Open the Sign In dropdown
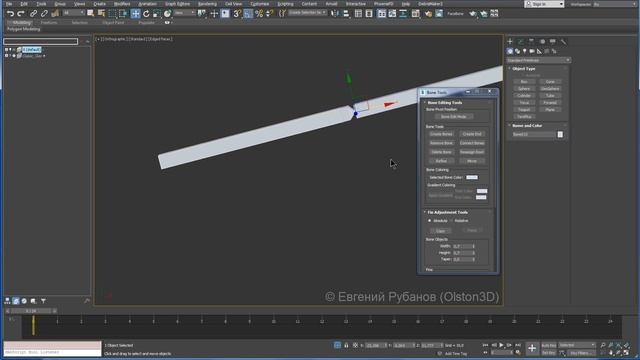The height and width of the screenshot is (360, 640). (544, 4)
